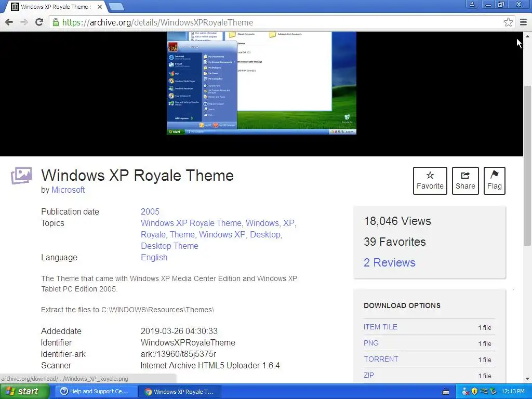Open the 'Royale' topic link
Image resolution: width=532 pixels, height=399 pixels.
click(153, 235)
